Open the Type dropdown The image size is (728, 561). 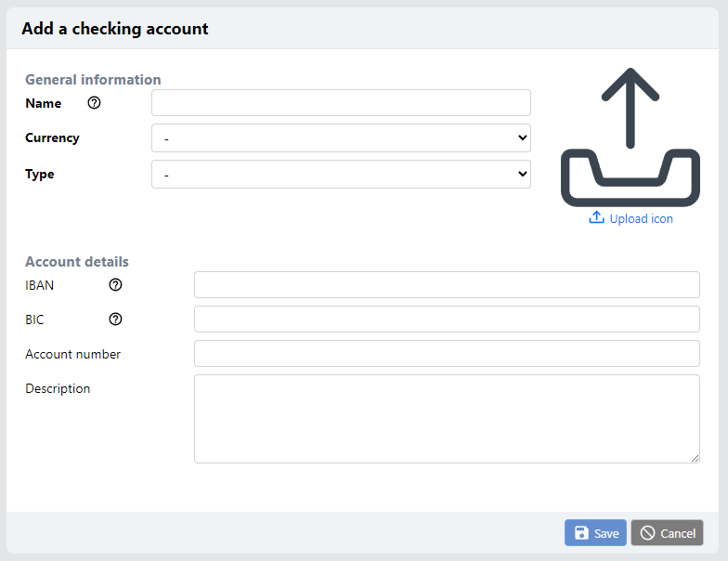pos(341,175)
